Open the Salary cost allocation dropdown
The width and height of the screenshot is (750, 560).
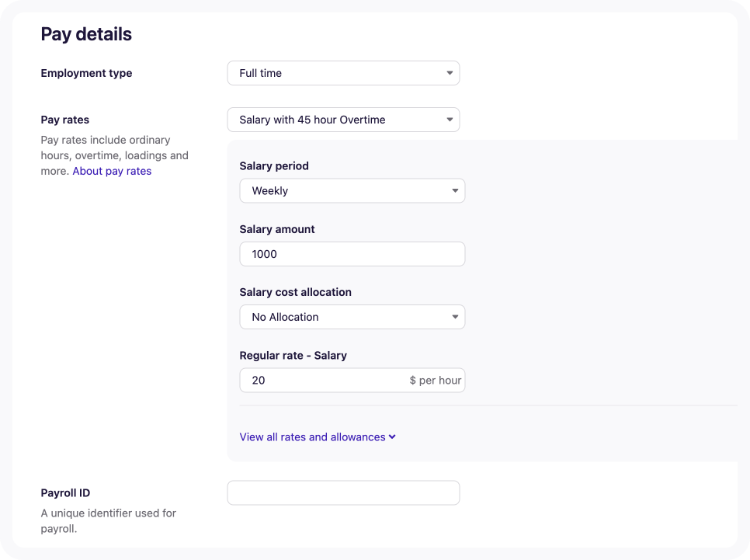[x=352, y=317]
